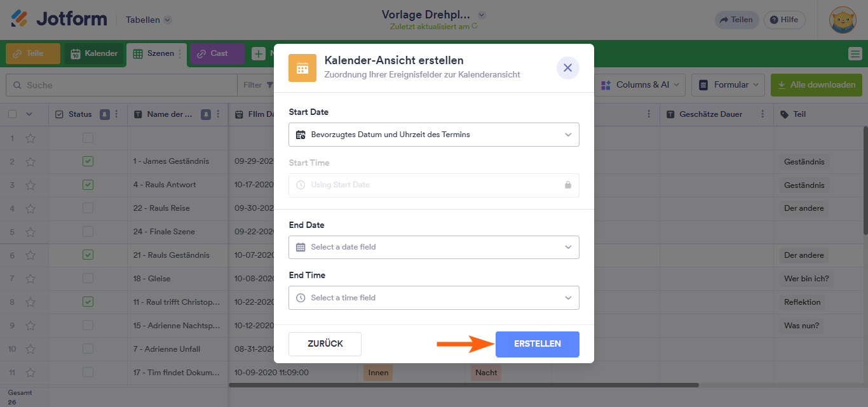Viewport: 868px width, 407px height.
Task: Click the hamburger menu icon beside the tabs
Action: 855,54
